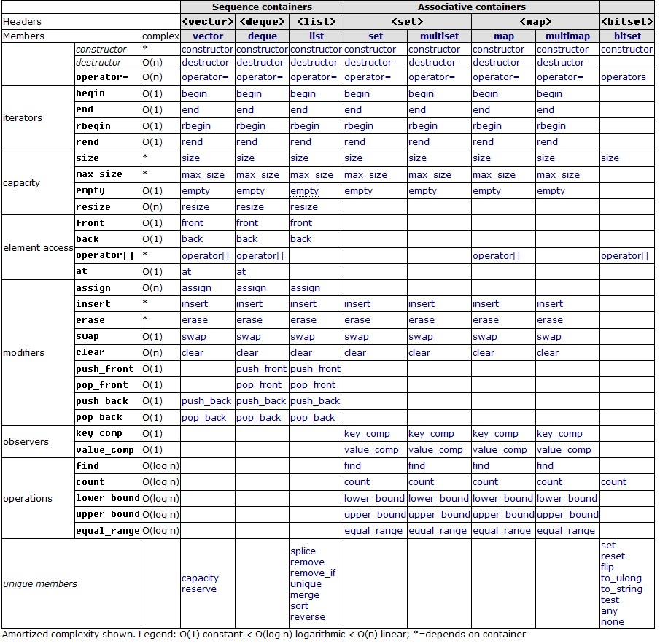Select the 'element access' category label
The width and height of the screenshot is (660, 644).
pos(39,248)
